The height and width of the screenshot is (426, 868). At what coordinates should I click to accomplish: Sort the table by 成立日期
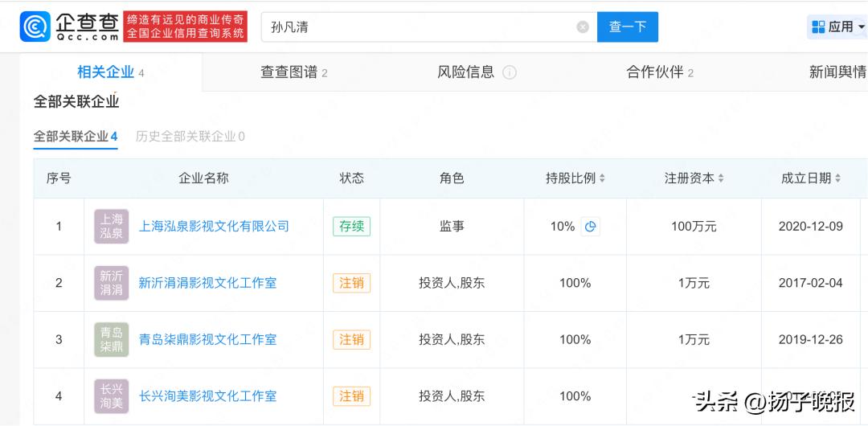click(811, 178)
